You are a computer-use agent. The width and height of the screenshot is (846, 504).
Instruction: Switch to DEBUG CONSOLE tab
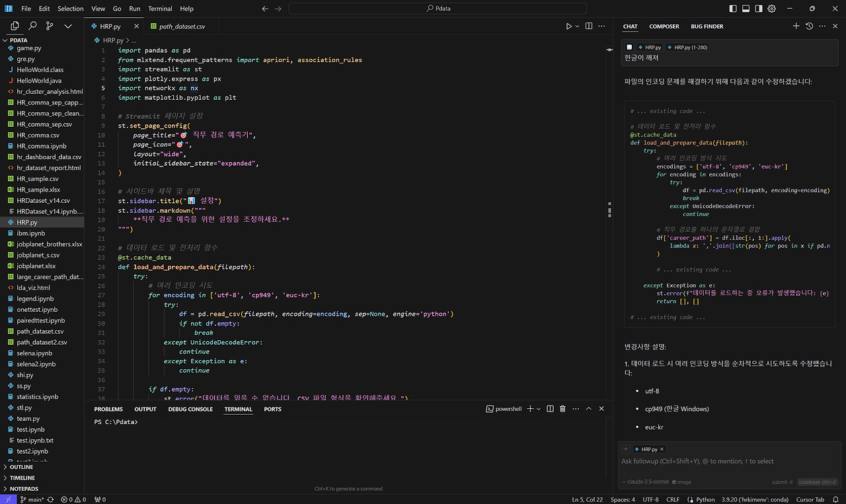point(190,409)
